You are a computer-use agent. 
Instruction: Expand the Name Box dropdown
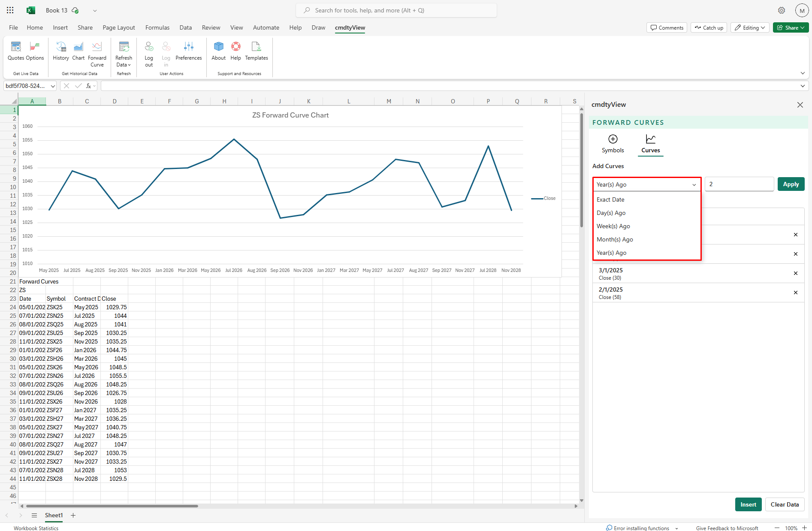point(53,86)
